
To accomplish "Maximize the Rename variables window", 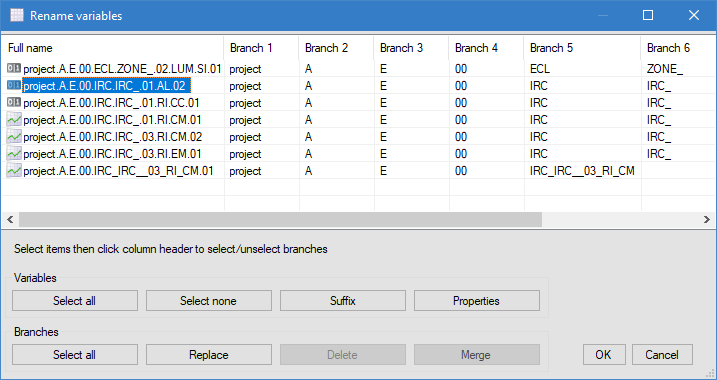I will click(648, 15).
